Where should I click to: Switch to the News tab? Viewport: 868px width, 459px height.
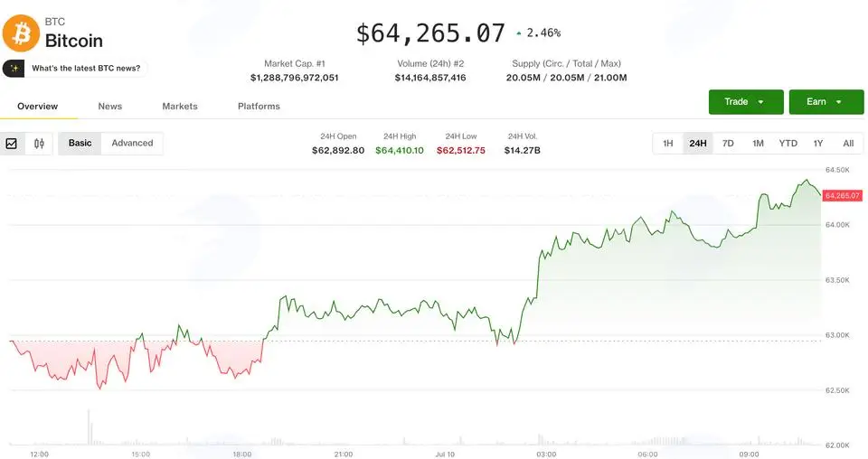110,107
